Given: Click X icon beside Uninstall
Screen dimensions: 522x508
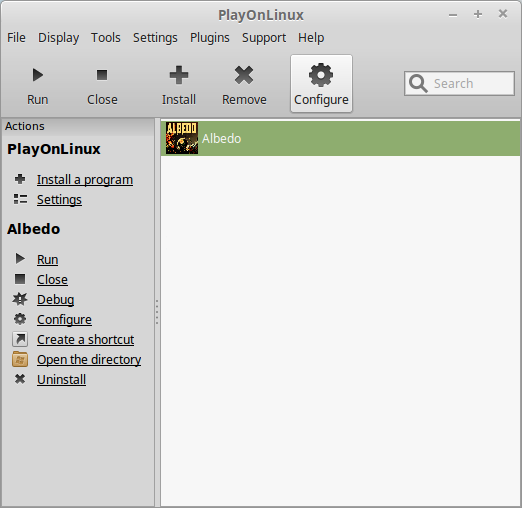Looking at the screenshot, I should pos(20,379).
